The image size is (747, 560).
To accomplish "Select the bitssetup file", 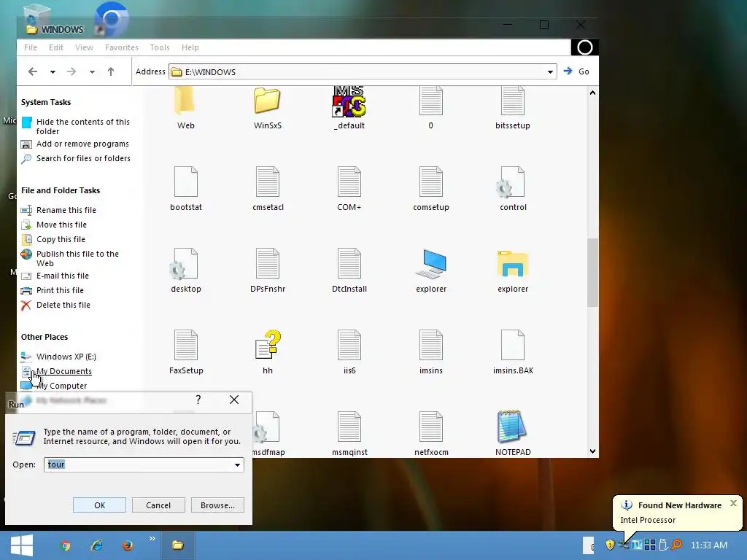I will pyautogui.click(x=513, y=108).
